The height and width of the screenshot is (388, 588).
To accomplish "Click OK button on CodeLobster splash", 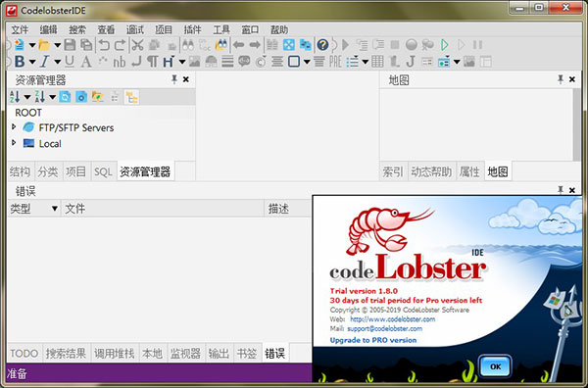I will (495, 366).
